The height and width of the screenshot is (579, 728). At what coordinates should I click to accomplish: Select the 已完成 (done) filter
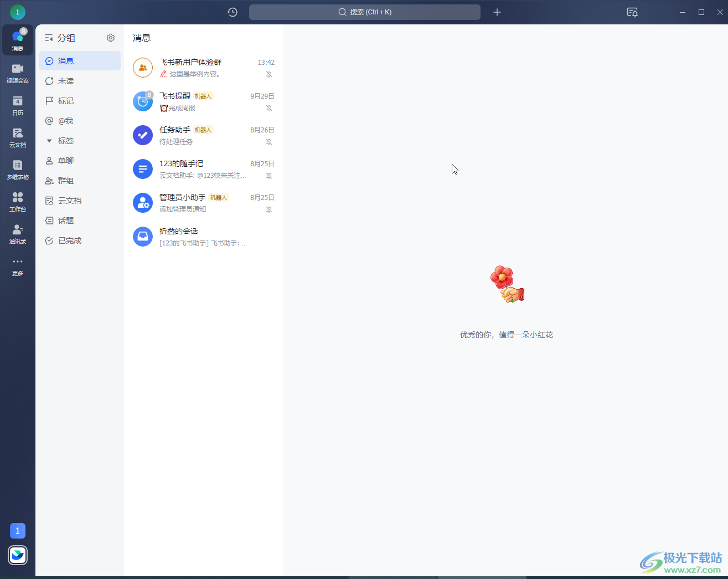point(80,240)
